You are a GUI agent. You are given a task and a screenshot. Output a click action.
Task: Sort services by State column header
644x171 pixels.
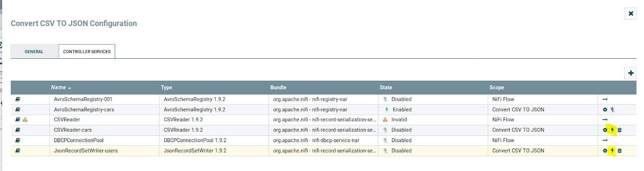[386, 88]
